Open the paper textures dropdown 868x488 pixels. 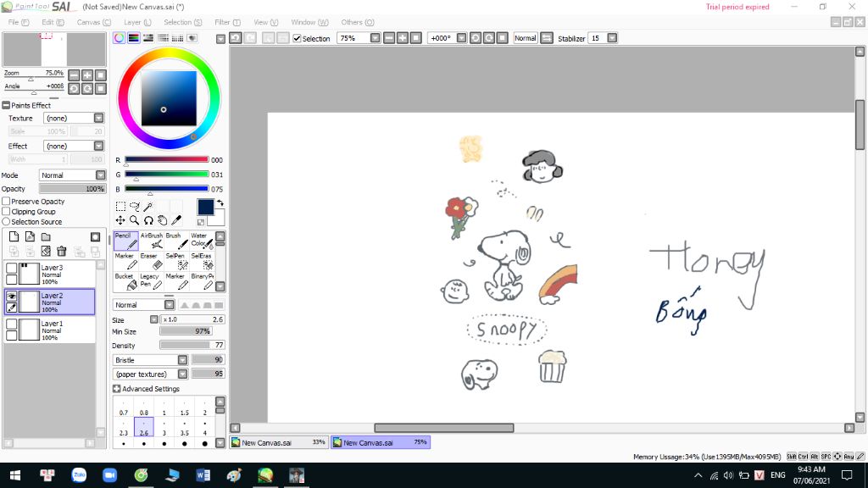tap(182, 374)
